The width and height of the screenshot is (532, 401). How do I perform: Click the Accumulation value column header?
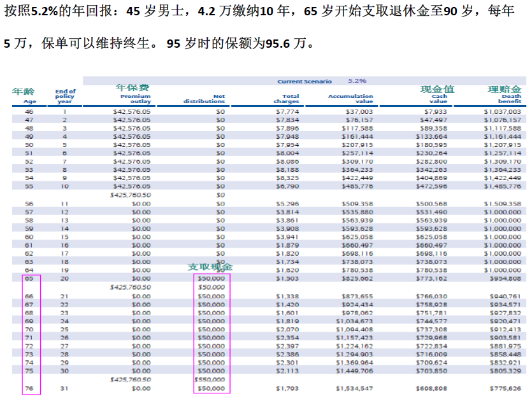[350, 99]
